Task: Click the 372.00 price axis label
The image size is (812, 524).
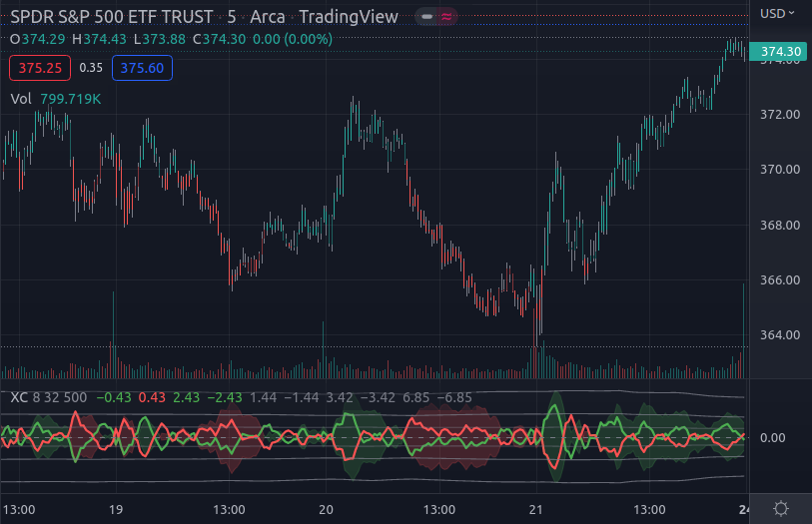Action: pyautogui.click(x=780, y=115)
